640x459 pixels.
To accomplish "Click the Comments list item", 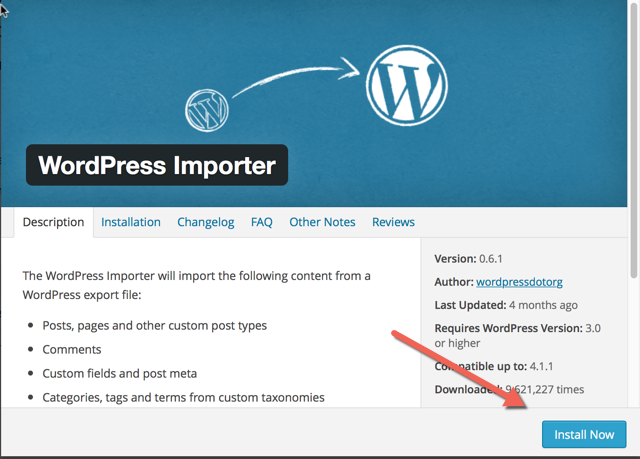I will pyautogui.click(x=72, y=350).
